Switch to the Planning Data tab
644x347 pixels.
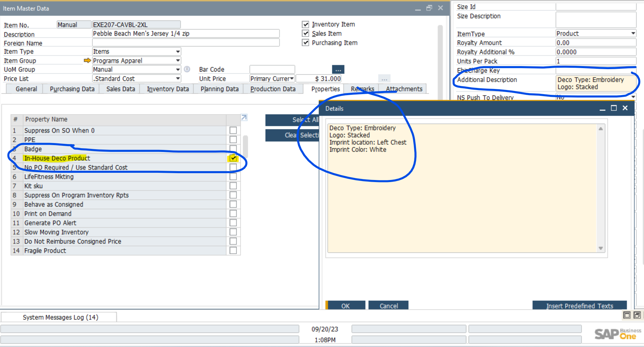tap(219, 89)
